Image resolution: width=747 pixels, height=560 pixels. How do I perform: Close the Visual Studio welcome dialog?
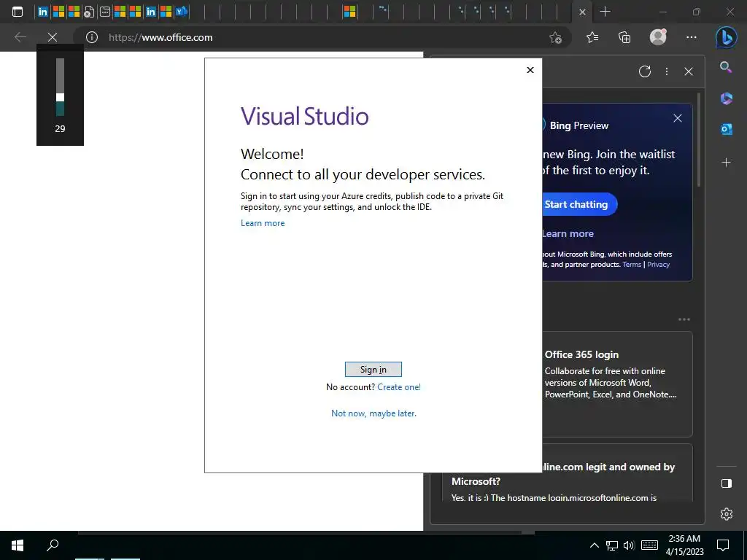coord(530,70)
